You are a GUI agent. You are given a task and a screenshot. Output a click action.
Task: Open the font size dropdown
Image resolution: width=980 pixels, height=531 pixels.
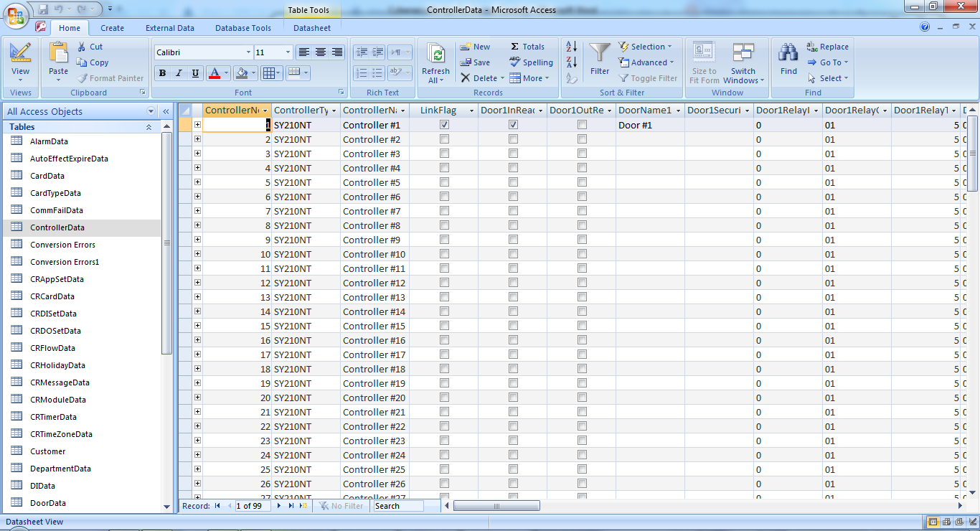click(x=286, y=52)
